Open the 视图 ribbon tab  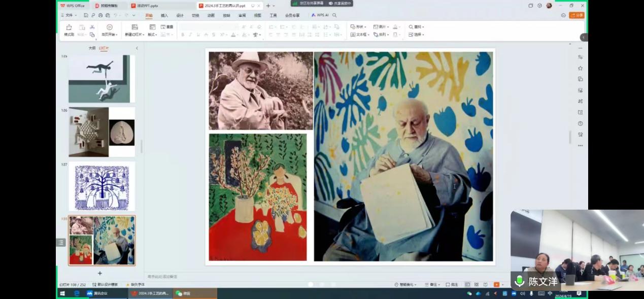pyautogui.click(x=257, y=15)
